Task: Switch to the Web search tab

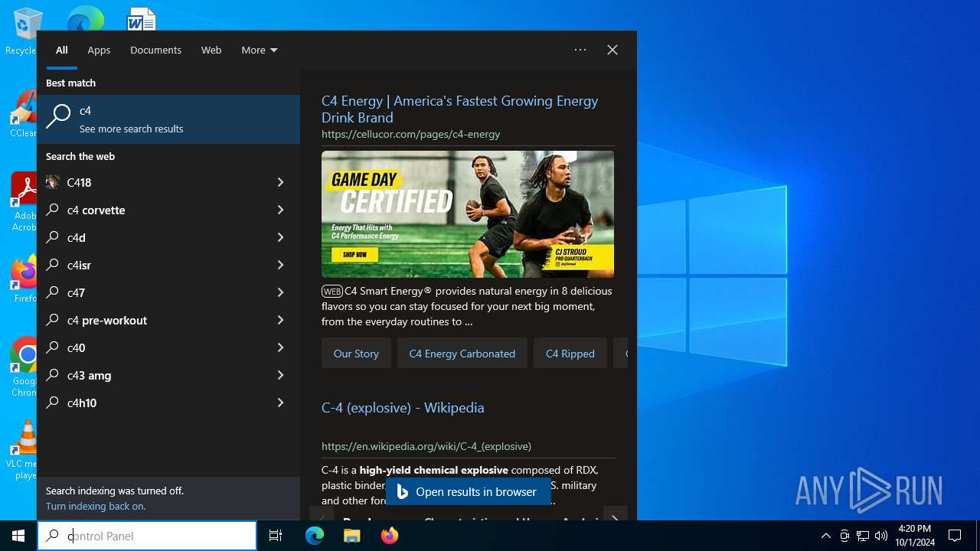Action: 211,50
